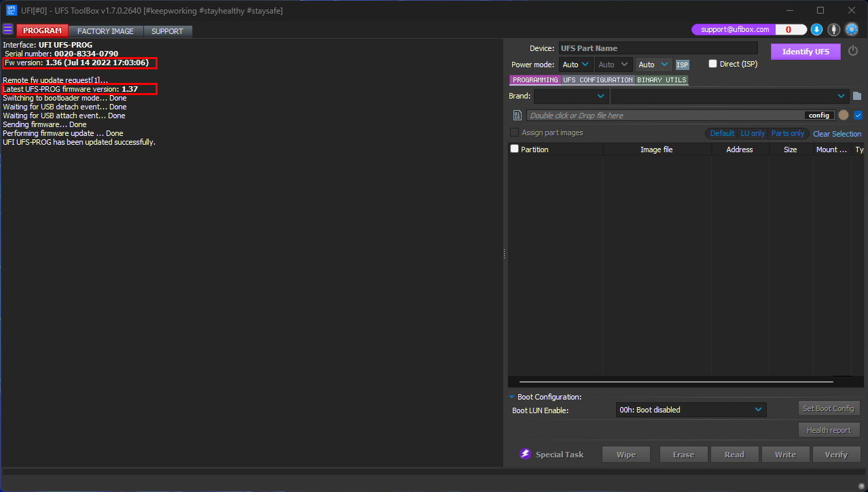Click the Address column header

740,150
